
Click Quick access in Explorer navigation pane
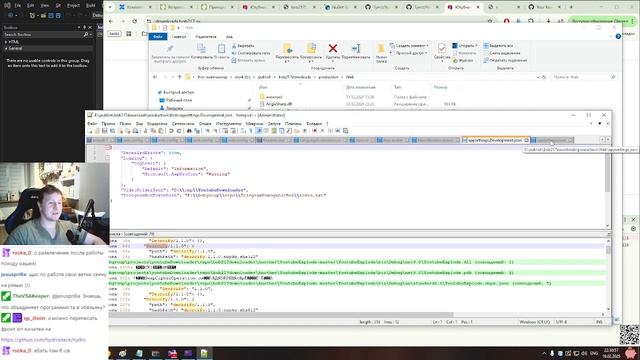(176, 92)
